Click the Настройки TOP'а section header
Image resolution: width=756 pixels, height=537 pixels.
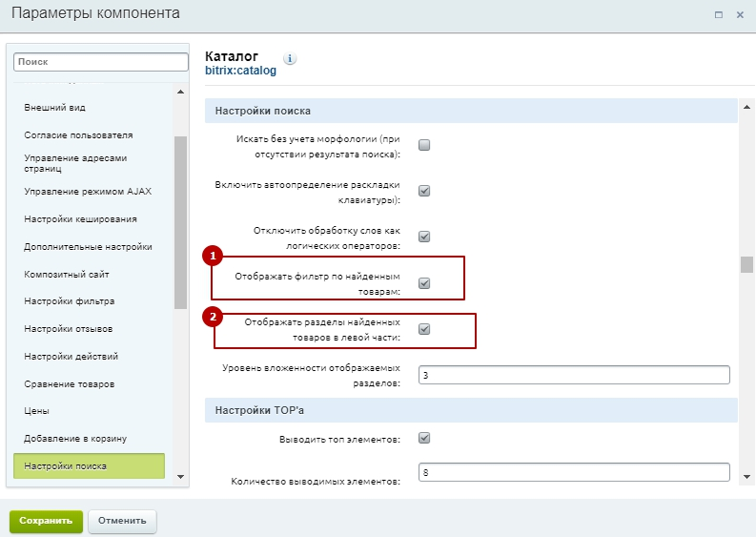471,410
